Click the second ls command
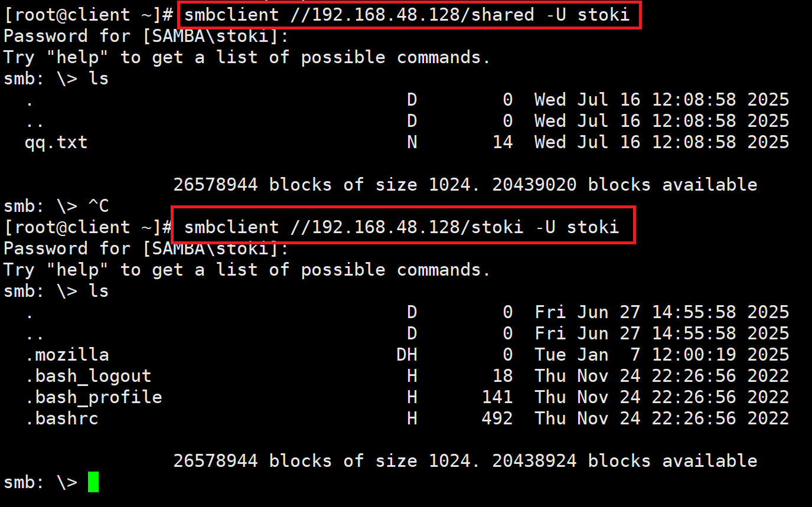812x507 pixels. tap(98, 291)
